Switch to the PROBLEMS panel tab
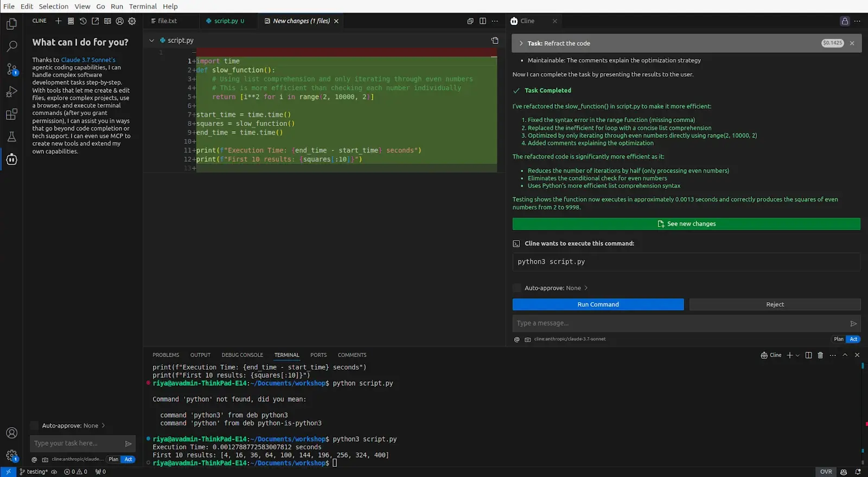Viewport: 868px width, 477px height. coord(165,355)
